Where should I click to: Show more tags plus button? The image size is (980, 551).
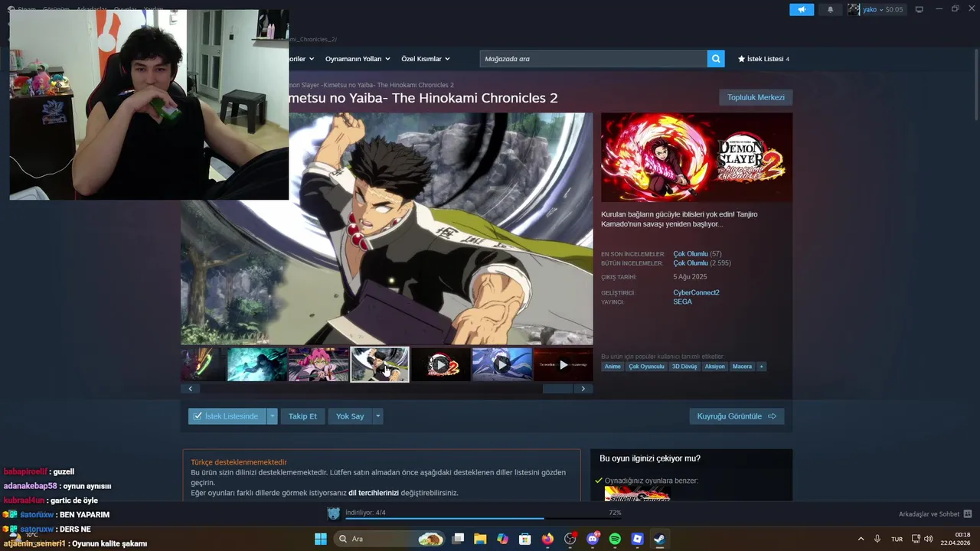(x=761, y=367)
